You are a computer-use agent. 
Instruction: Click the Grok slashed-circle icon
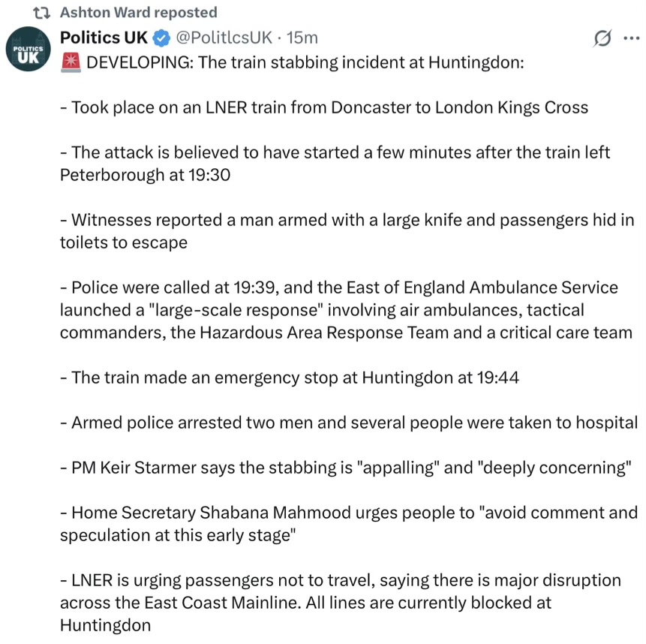[x=602, y=38]
